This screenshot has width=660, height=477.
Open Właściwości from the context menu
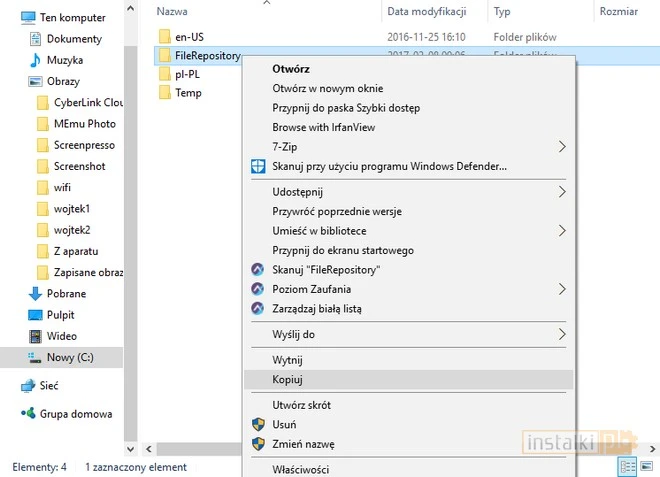[300, 469]
